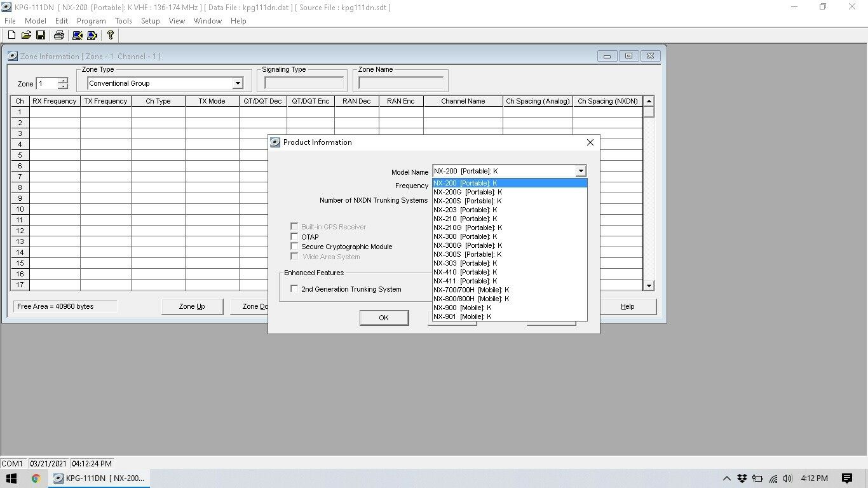Open the Model menu
Screen dimensions: 868x488
pyautogui.click(x=36, y=21)
